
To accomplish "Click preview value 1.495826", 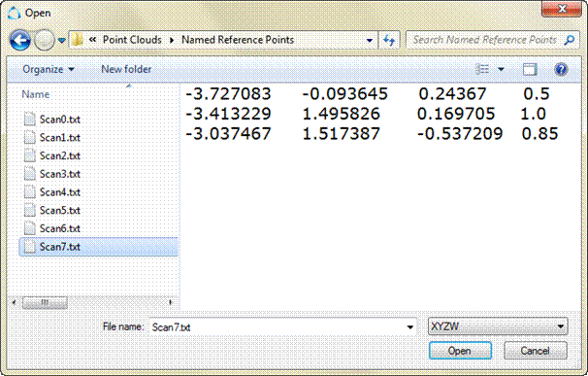I will click(342, 114).
